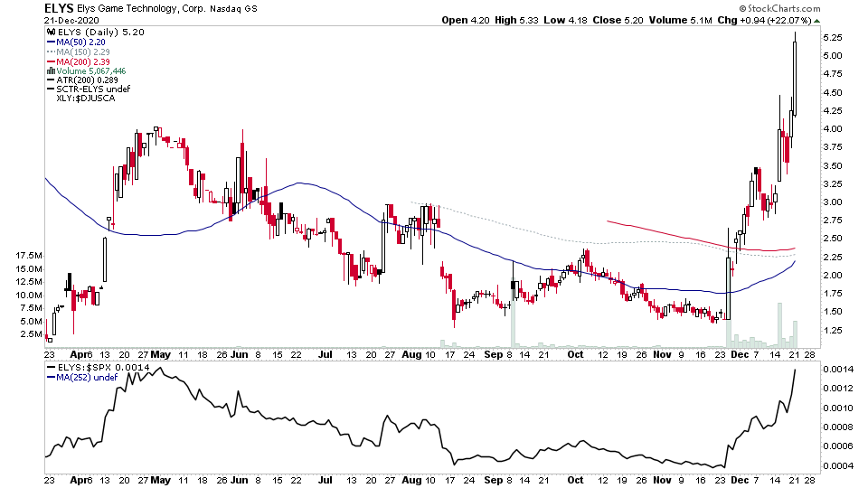Click the May label on upper date axis
The height and width of the screenshot is (488, 868).
pos(161,354)
